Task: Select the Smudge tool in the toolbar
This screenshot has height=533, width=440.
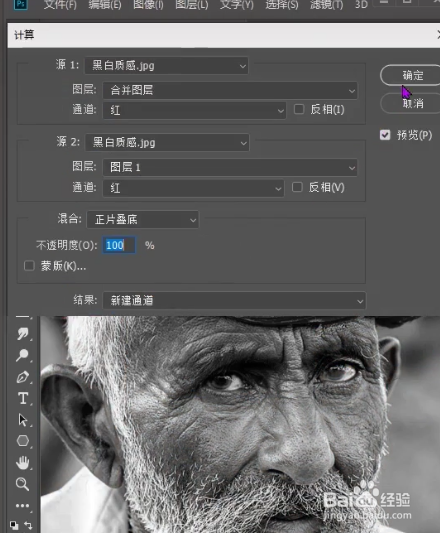Action: click(23, 334)
